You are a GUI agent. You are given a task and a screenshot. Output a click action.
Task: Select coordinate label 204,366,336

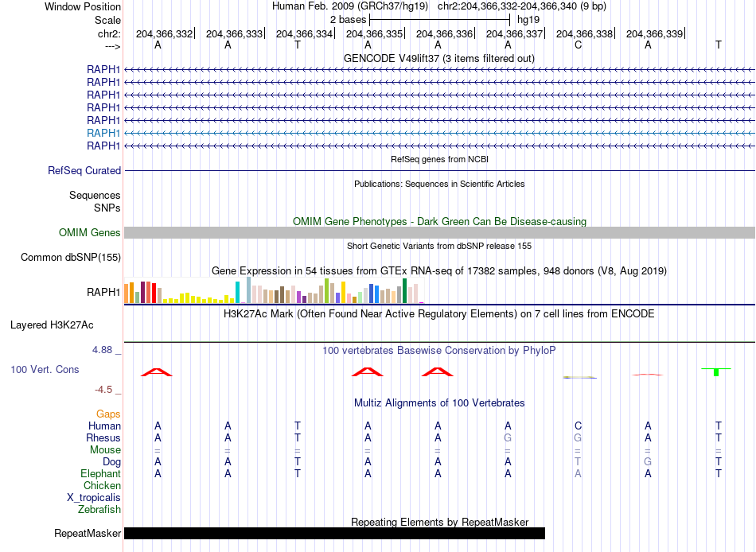(x=445, y=33)
